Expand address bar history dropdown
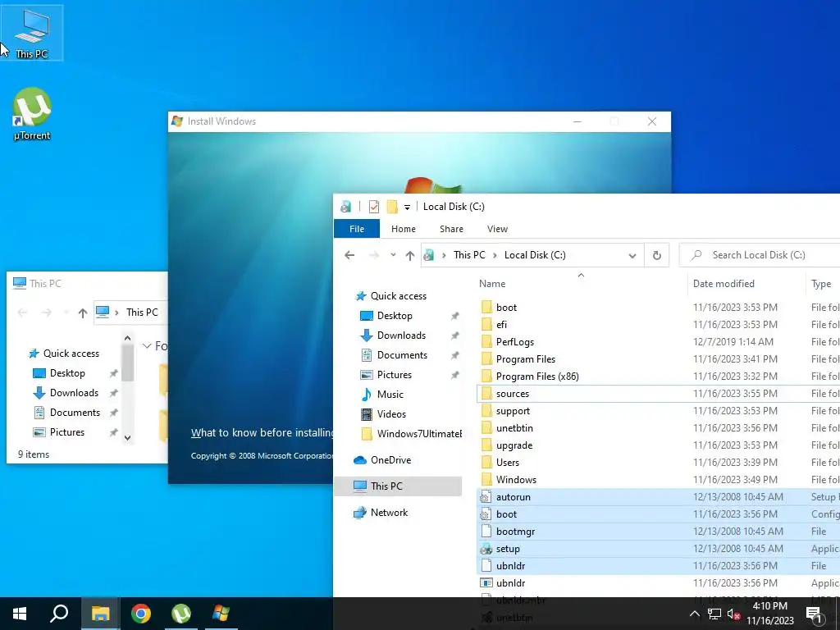 [632, 256]
